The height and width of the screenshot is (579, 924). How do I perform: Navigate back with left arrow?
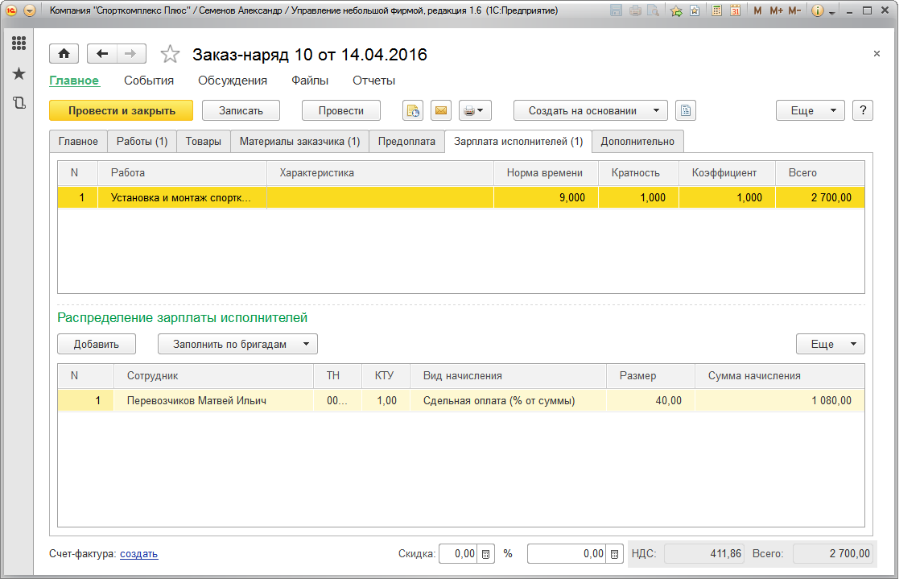click(102, 54)
